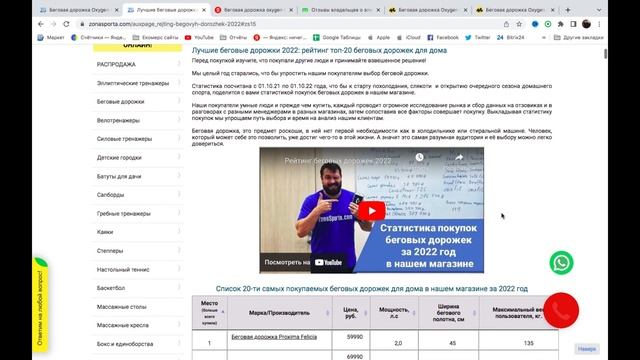Image resolution: width=640 pixels, height=360 pixels.
Task: Open the Степперы category
Action: click(x=110, y=251)
